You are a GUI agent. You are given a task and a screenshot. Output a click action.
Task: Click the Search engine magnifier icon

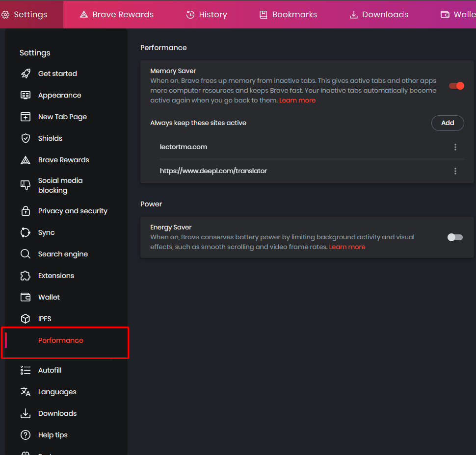click(x=26, y=254)
